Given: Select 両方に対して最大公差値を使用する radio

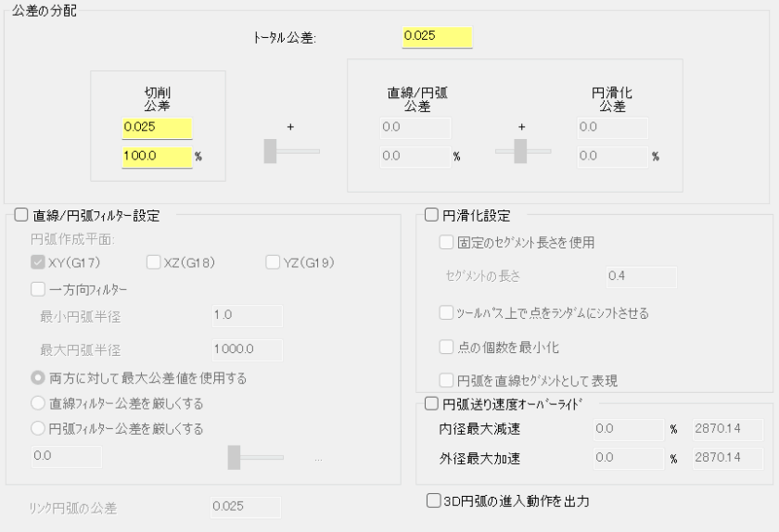Looking at the screenshot, I should pos(37,378).
